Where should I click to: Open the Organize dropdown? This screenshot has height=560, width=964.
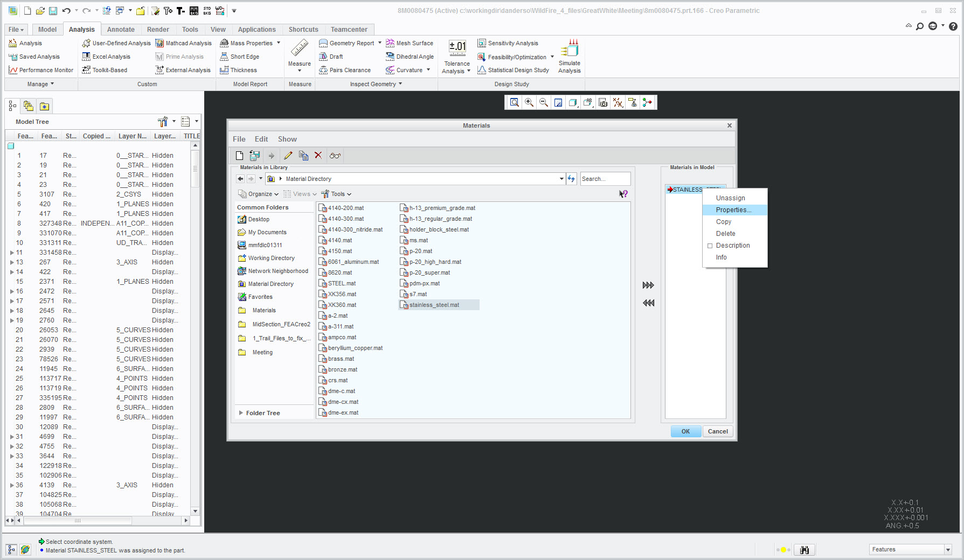click(x=258, y=194)
